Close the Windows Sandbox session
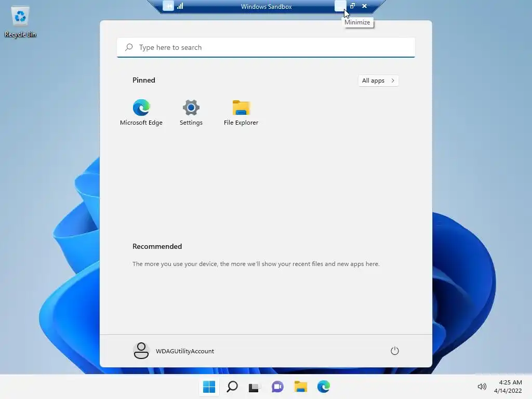 click(x=364, y=6)
